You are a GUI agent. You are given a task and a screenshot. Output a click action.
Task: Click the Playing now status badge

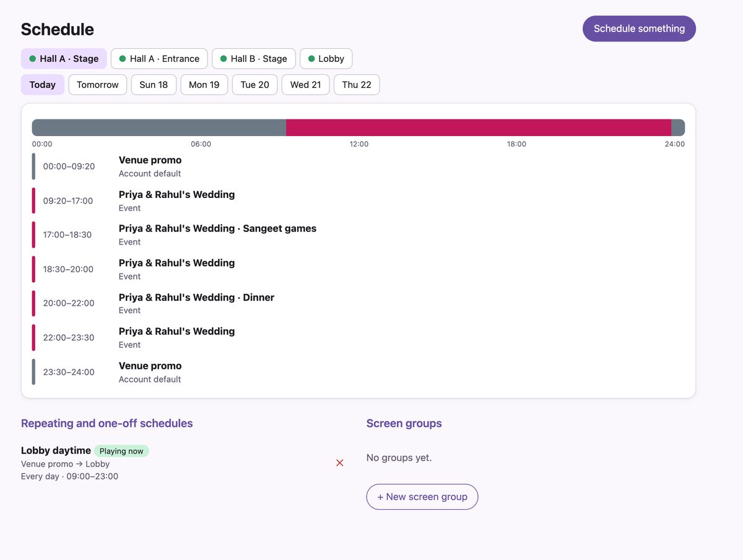coord(121,451)
